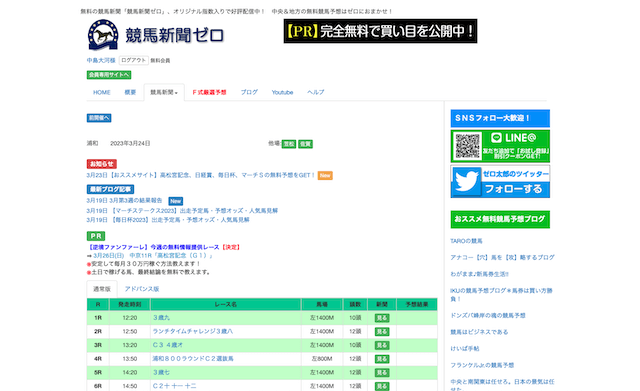Click 見る button for race 5R

[382, 373]
